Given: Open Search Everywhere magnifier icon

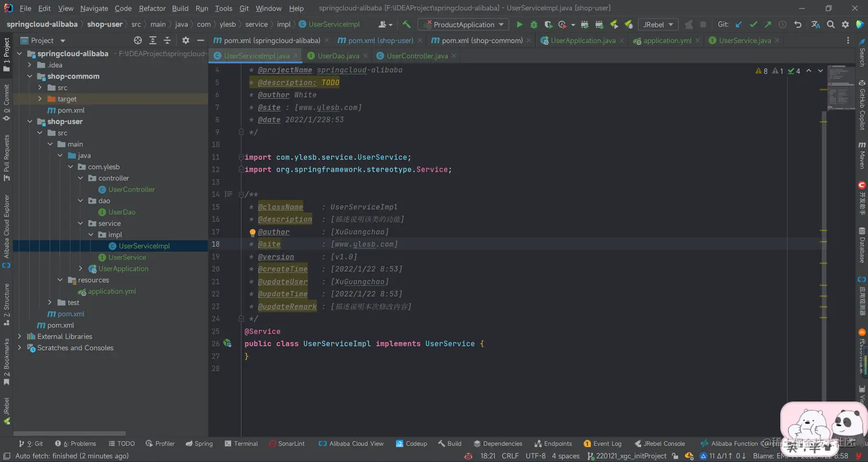Looking at the screenshot, I should click(831, 25).
